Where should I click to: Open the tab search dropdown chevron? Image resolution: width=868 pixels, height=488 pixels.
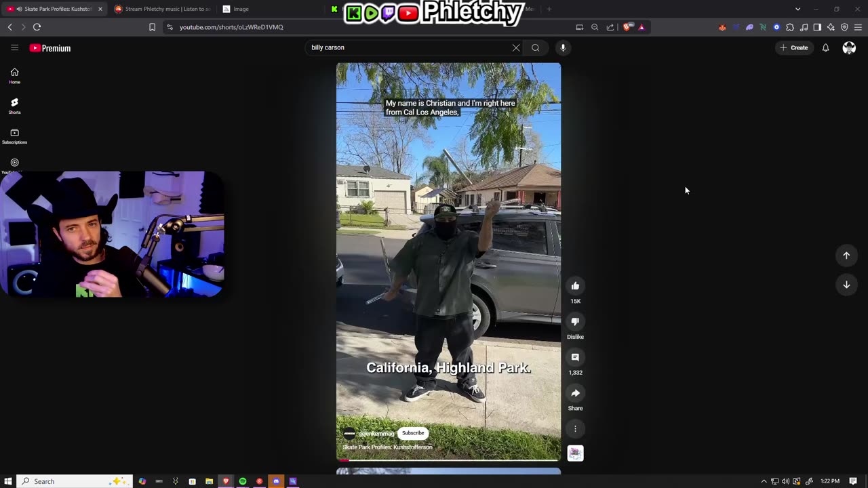(797, 9)
